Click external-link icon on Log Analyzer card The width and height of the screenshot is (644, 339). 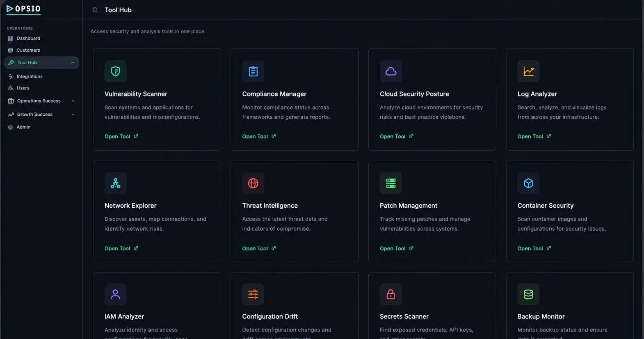(549, 136)
